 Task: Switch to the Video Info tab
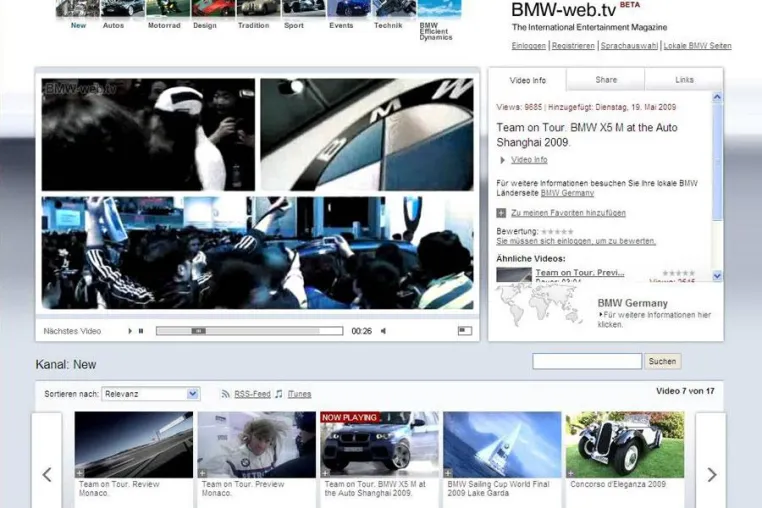pyautogui.click(x=527, y=80)
